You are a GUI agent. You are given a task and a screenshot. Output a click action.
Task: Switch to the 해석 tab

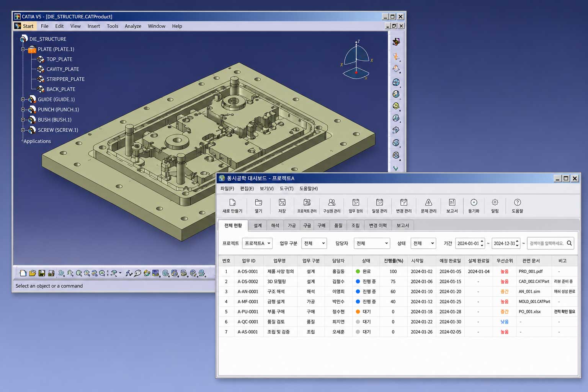(x=275, y=225)
